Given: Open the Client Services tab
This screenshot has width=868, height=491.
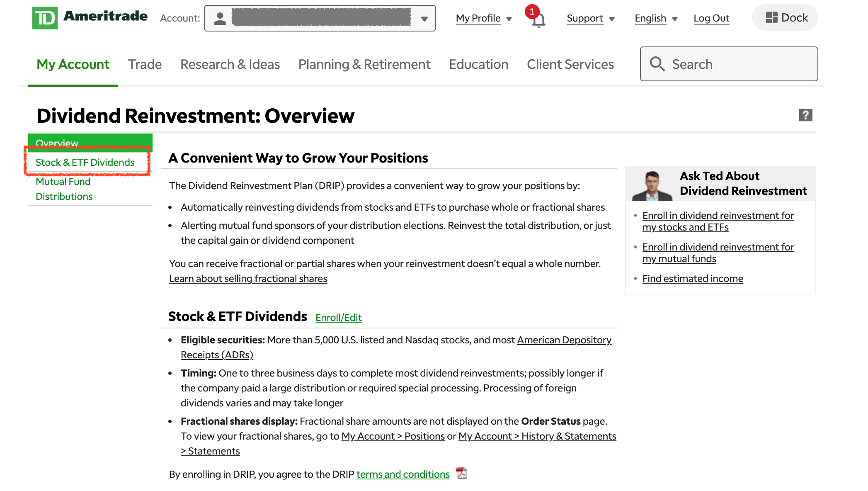Looking at the screenshot, I should (x=570, y=64).
